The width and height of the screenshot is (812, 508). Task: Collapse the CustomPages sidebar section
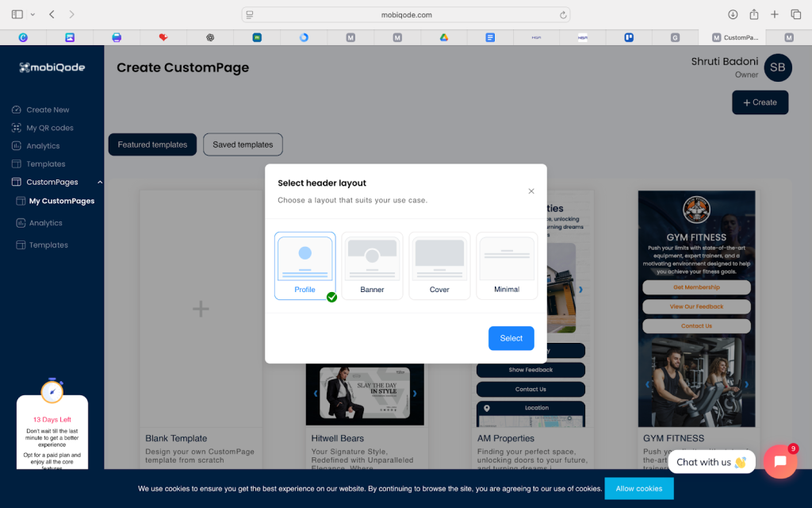point(98,183)
